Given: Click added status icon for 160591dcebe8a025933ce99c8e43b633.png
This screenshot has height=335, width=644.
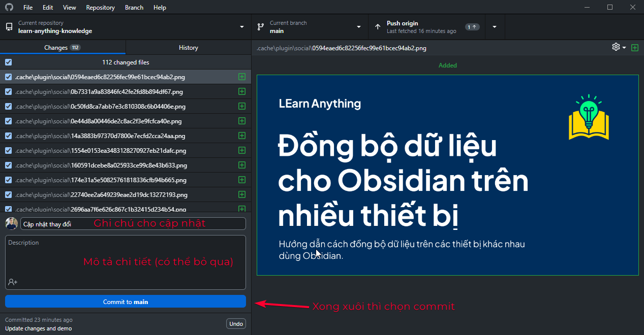Looking at the screenshot, I should click(242, 165).
